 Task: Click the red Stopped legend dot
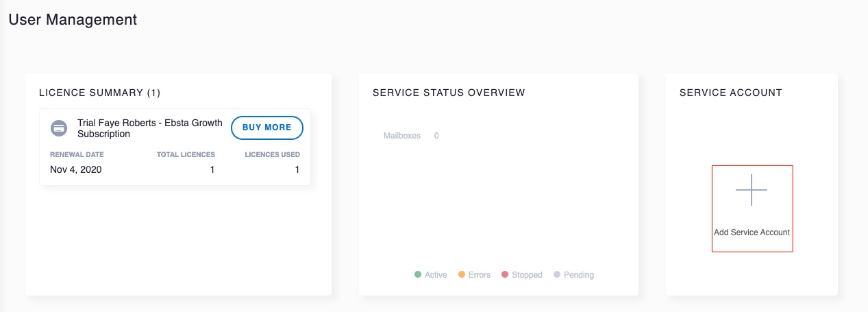click(505, 275)
